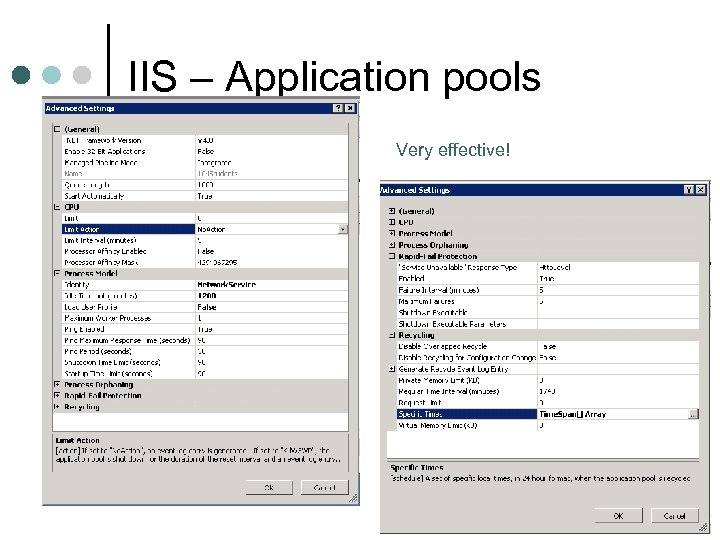
Task: Select the Ping Period (seconds) row
Action: [x=205, y=351]
